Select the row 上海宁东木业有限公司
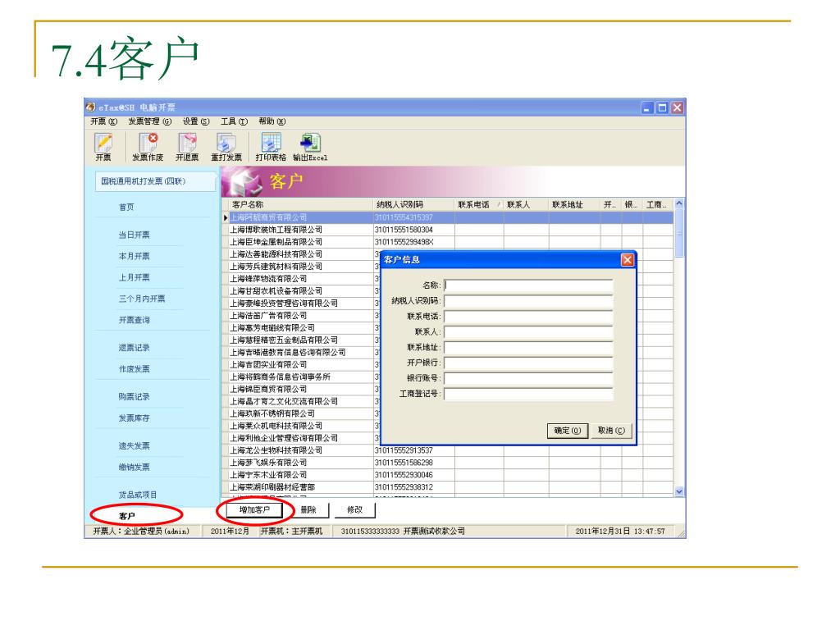The width and height of the screenshot is (840, 630). [449, 475]
